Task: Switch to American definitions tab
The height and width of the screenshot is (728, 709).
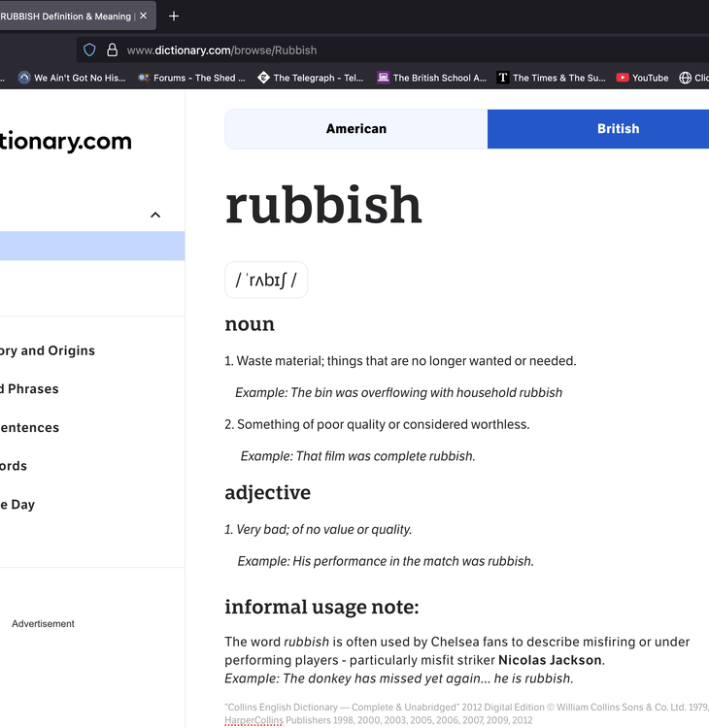Action: click(355, 128)
